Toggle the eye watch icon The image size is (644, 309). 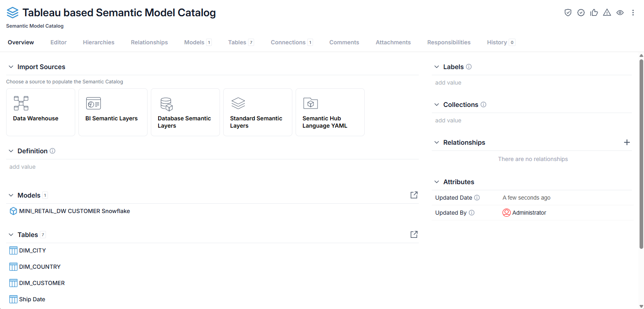click(620, 13)
